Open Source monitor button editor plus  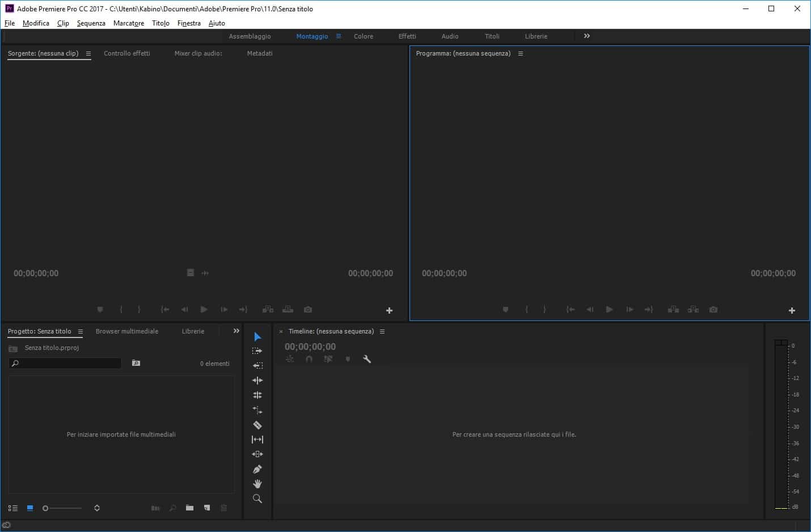[x=389, y=310]
